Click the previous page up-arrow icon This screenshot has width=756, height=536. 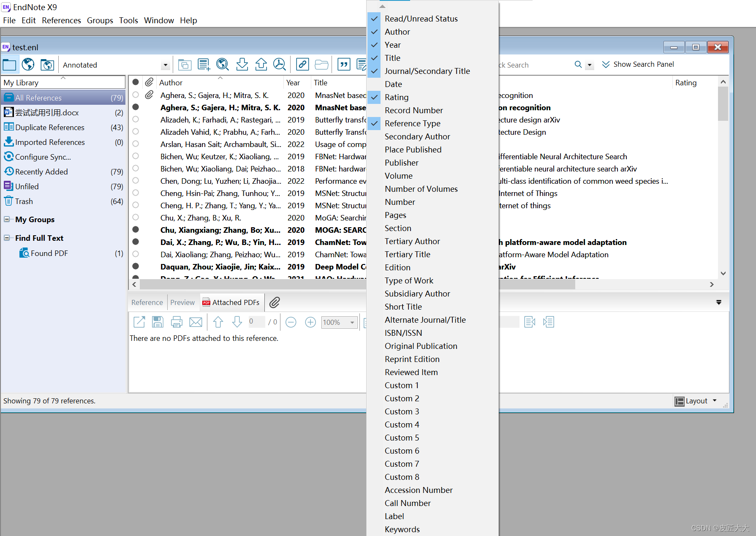point(218,322)
